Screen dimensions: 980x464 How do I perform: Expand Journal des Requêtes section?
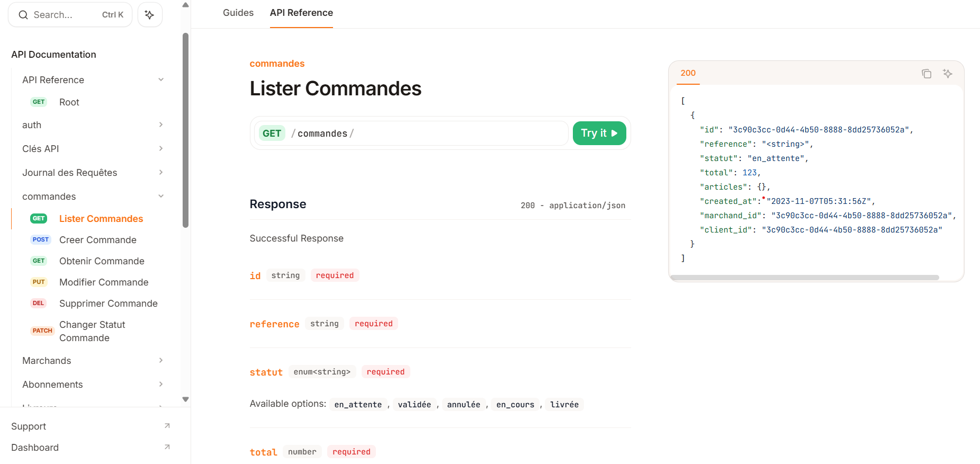[x=161, y=173]
